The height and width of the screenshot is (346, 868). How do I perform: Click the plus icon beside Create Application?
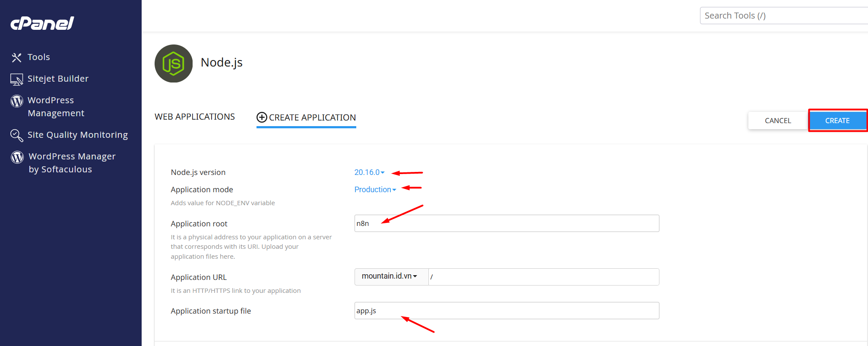(x=262, y=117)
